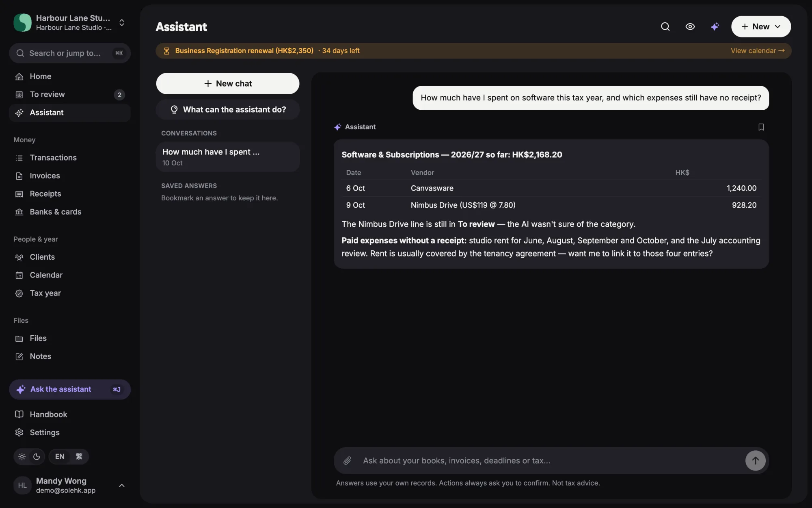
Task: Click the Clients people icon
Action: click(x=19, y=257)
